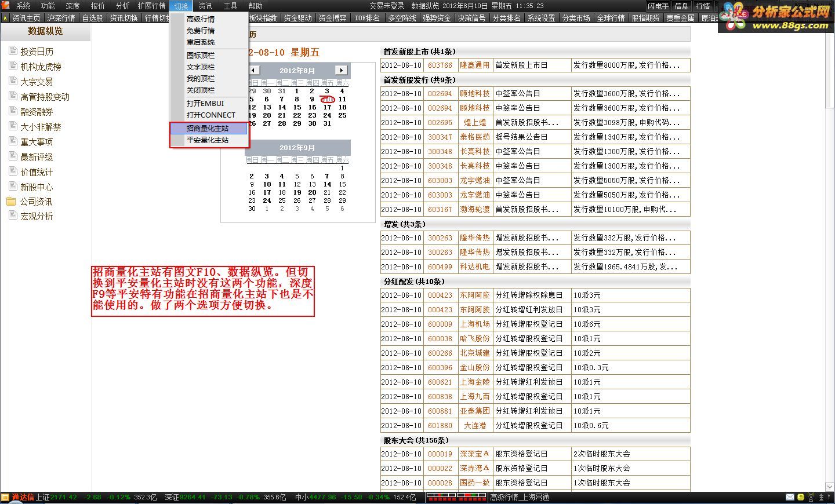Click the yellow lock status icon
835x504 pixels.
tap(800, 497)
